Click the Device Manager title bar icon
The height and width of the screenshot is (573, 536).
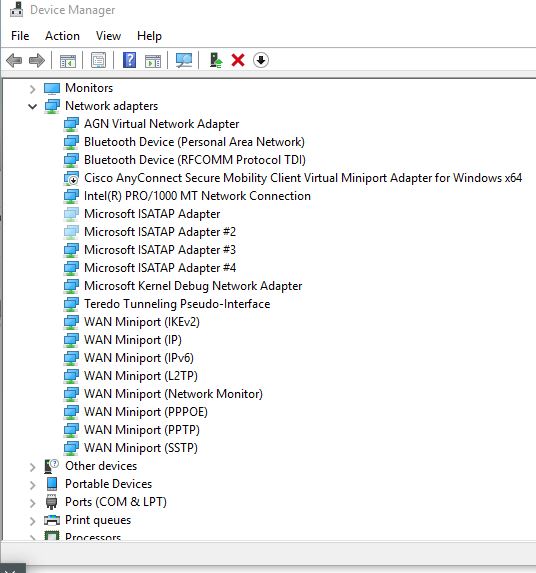[x=16, y=9]
